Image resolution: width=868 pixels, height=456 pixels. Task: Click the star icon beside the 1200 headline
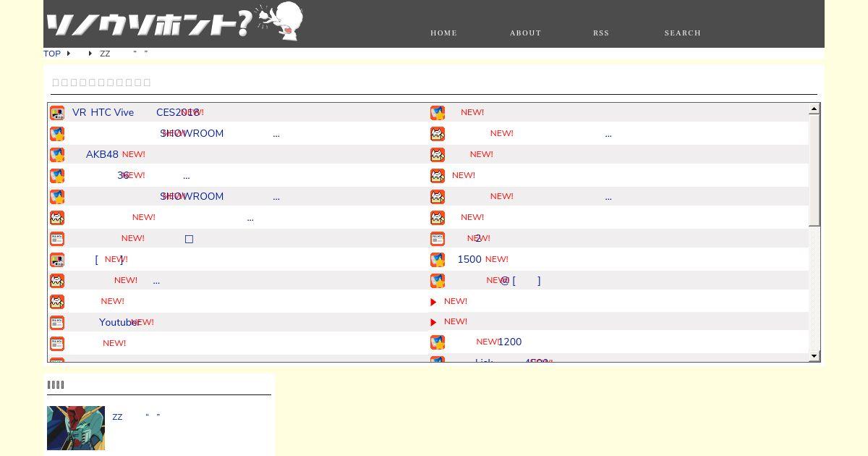[438, 342]
